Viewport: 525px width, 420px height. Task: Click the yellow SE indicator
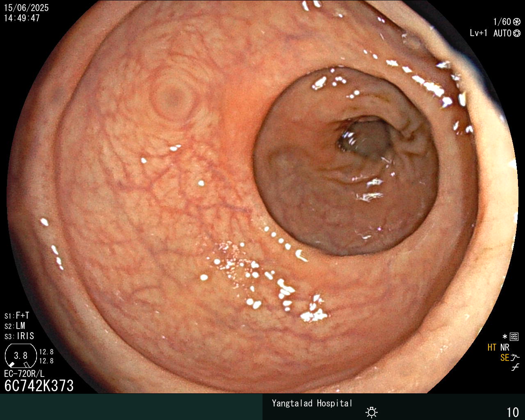pos(504,358)
